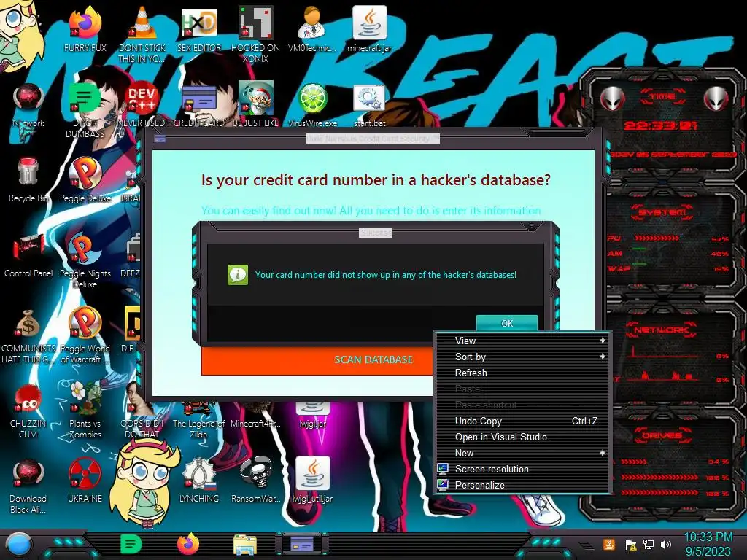Click the green info icon in dialog
This screenshot has width=747, height=560.
[x=238, y=275]
